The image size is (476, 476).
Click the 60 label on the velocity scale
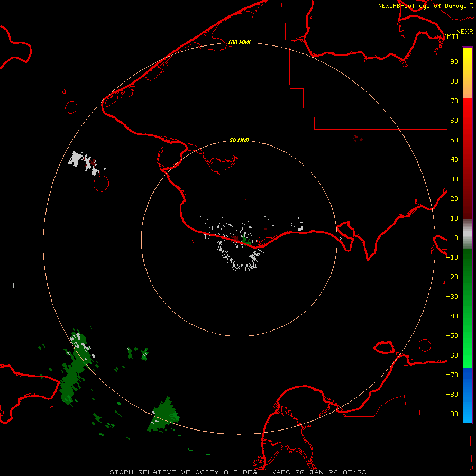click(x=454, y=120)
